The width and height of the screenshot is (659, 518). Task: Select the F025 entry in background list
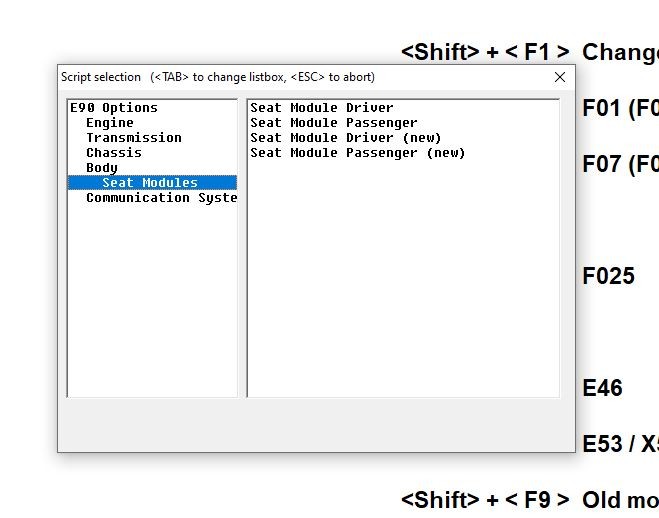pyautogui.click(x=608, y=276)
